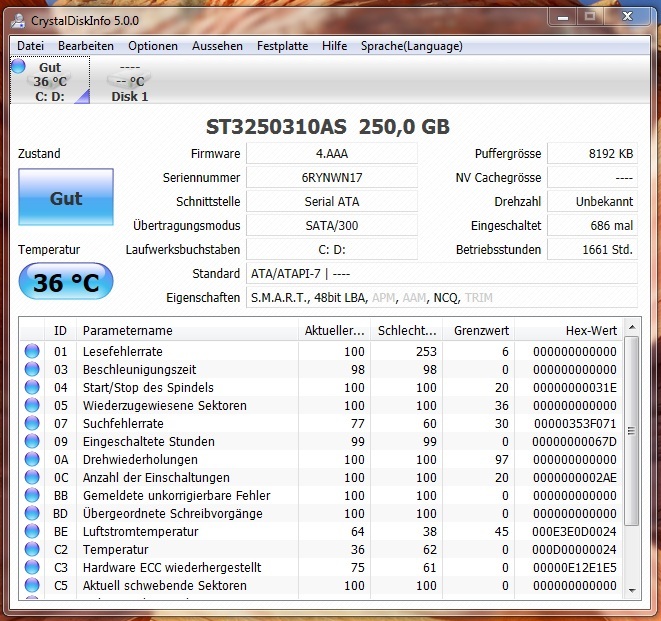Click the Grenzwert column header
Viewport: 661px width, 621px height.
tap(478, 331)
